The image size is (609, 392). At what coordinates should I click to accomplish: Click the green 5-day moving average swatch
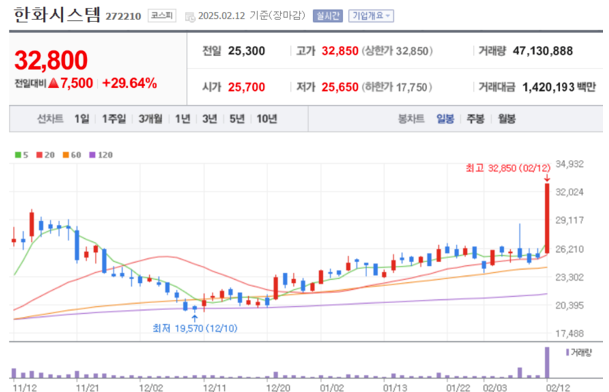(x=18, y=155)
